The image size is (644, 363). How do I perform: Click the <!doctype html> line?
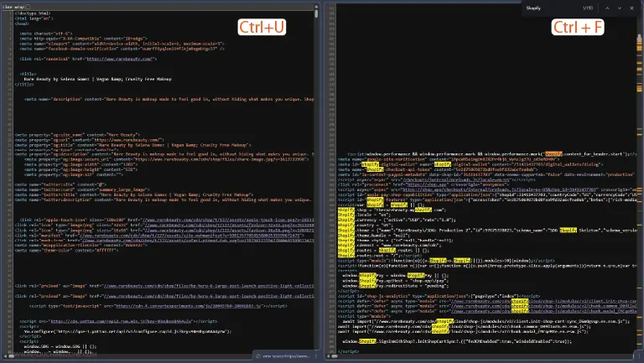(33, 13)
